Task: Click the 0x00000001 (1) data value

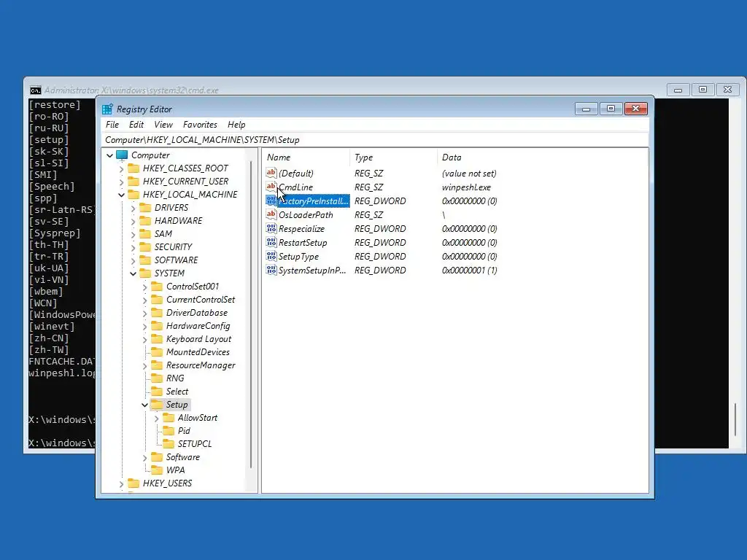Action: [x=470, y=270]
